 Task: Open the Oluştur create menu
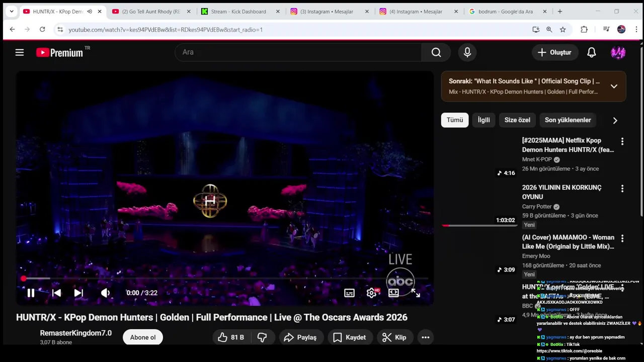[x=555, y=52]
